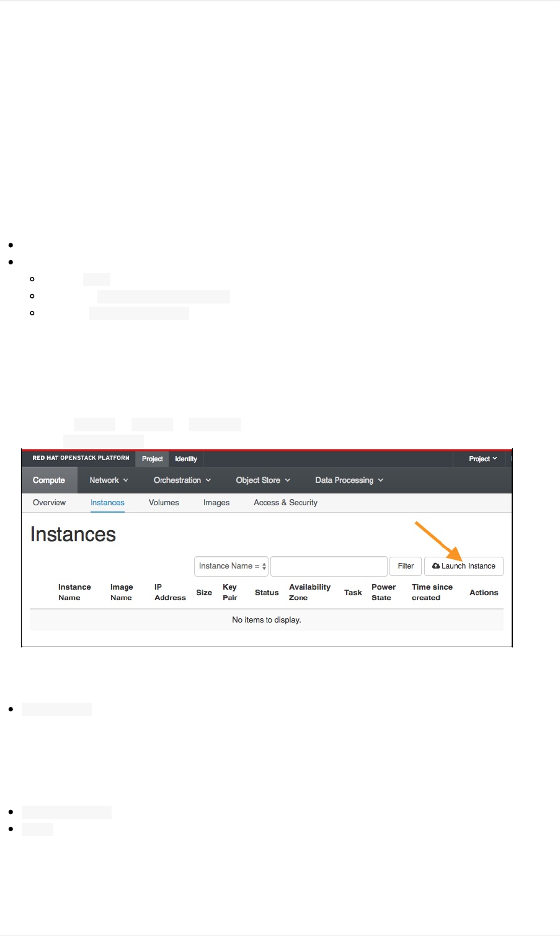Expand the Network dropdown menu

(109, 480)
